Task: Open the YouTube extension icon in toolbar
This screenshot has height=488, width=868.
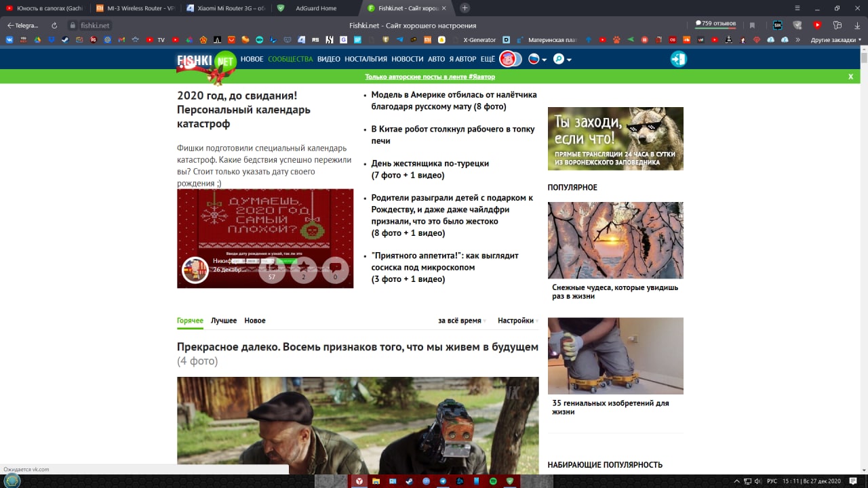Action: (x=817, y=25)
